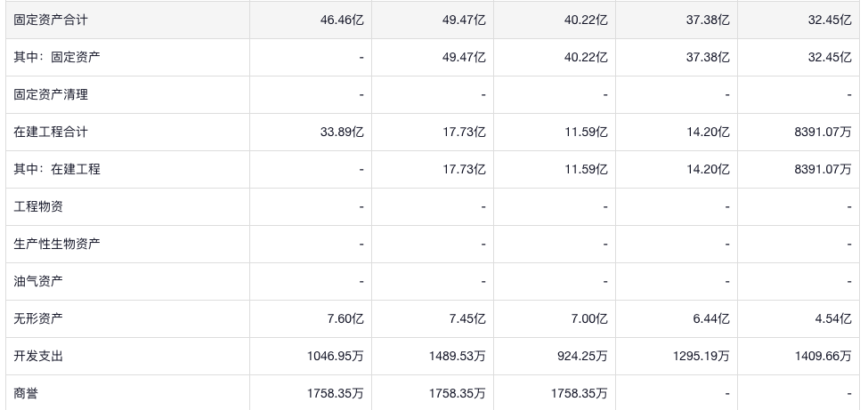This screenshot has width=868, height=410.
Task: Click the 7.60亿 intangible assets value
Action: click(x=345, y=318)
